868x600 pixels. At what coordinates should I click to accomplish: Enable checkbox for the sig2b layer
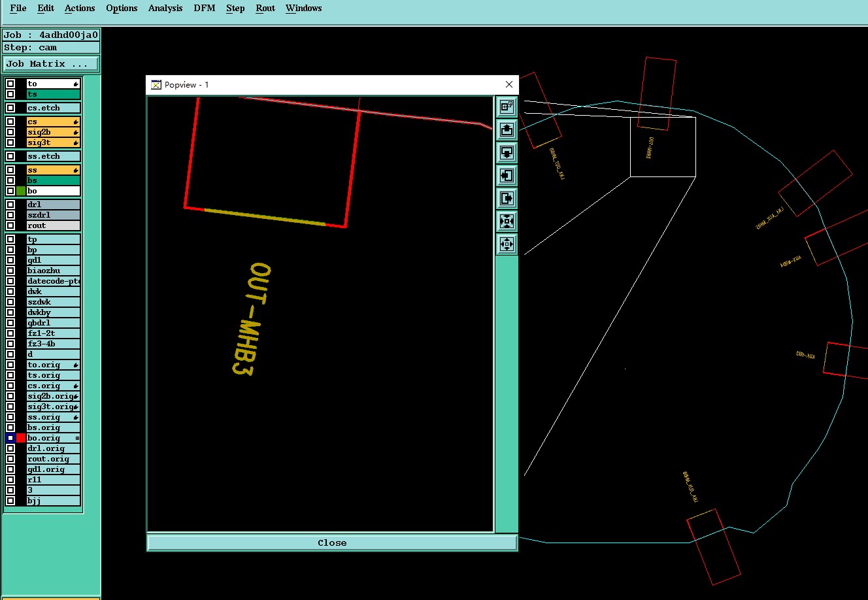coord(10,132)
